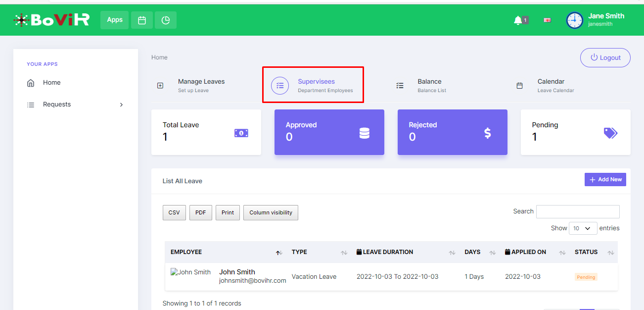Click the BoViHR logo
The image size is (644, 310).
coord(51,20)
